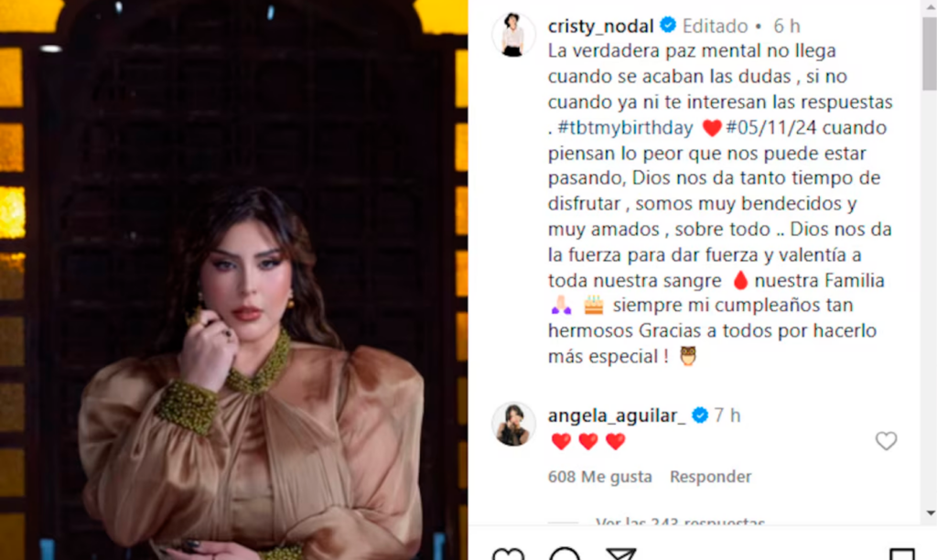Visit the angela_aguilar_ username link

(x=617, y=415)
